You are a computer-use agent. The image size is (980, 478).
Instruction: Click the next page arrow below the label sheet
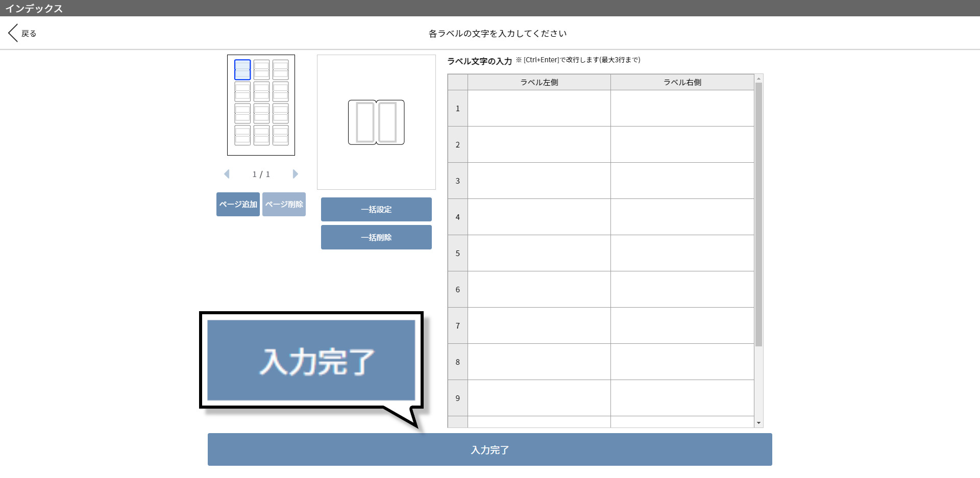(x=295, y=174)
